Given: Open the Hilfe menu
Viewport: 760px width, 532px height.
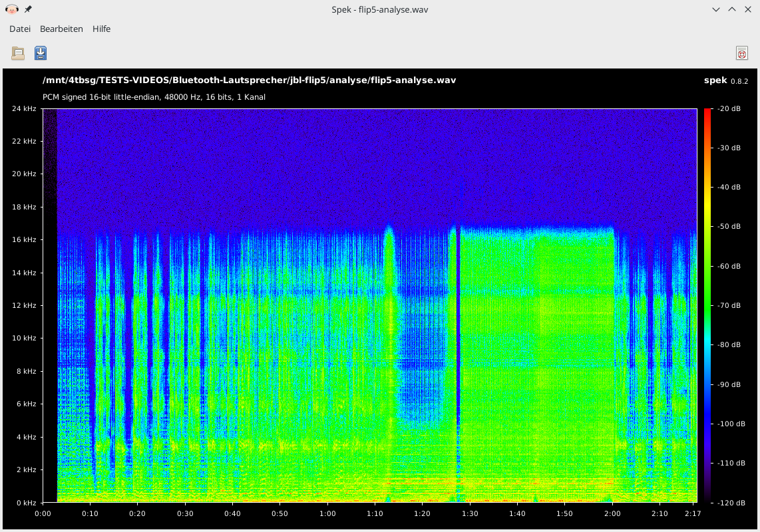Looking at the screenshot, I should coord(101,29).
